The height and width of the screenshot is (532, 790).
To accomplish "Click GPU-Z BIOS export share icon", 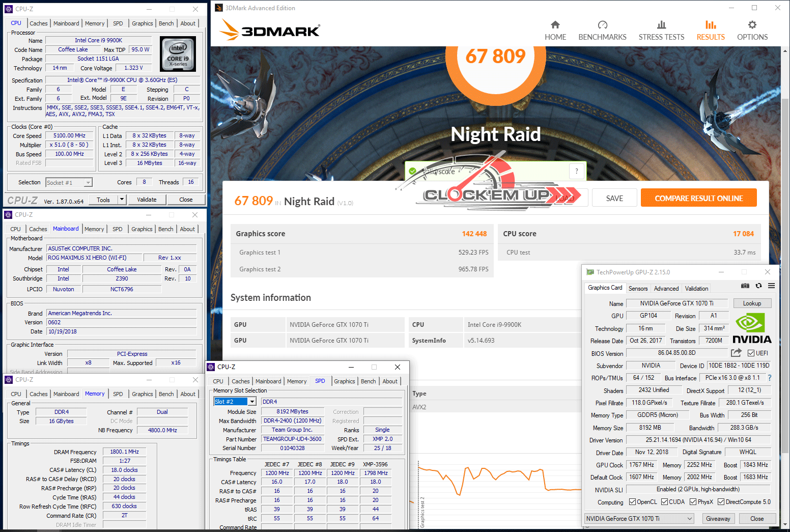I will coord(736,353).
